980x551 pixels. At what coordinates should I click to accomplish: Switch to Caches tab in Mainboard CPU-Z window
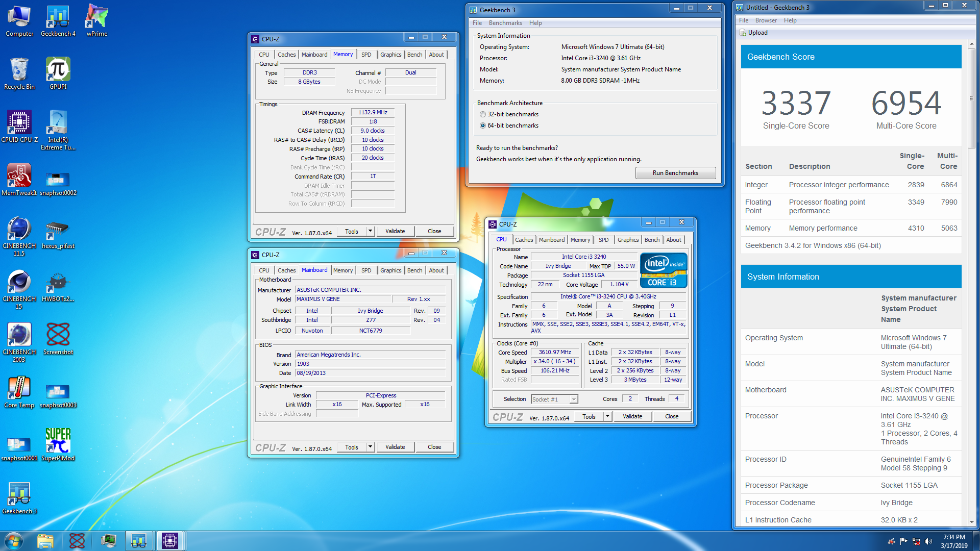point(286,270)
